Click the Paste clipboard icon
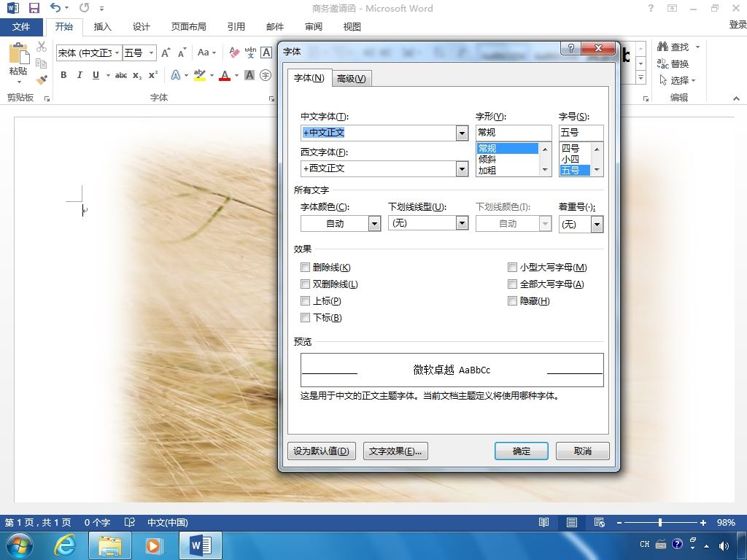This screenshot has height=560, width=747. coord(18,53)
